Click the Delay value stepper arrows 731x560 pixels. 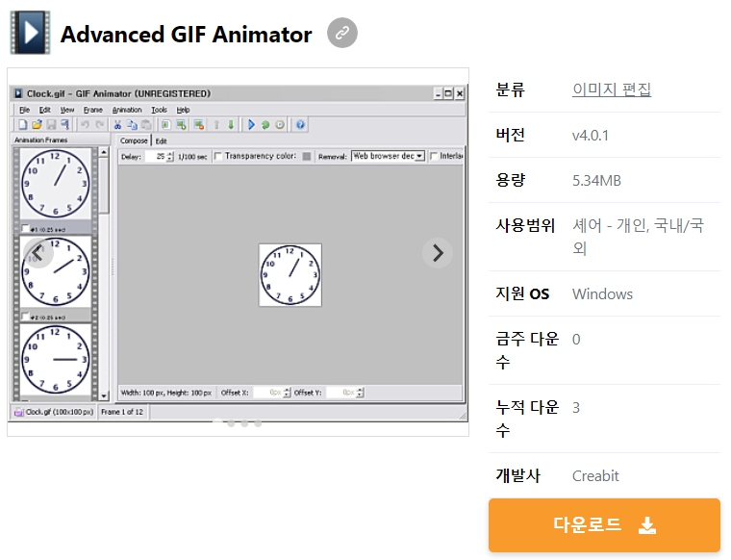point(170,156)
